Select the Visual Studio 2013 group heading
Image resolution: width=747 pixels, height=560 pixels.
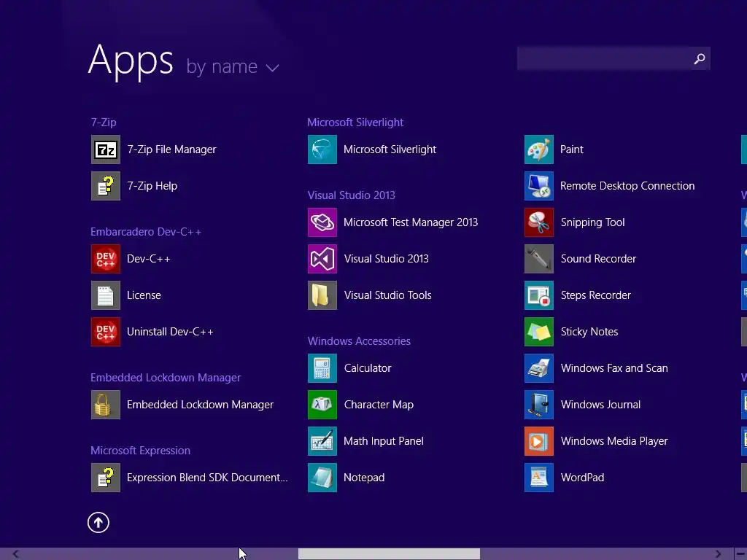point(351,195)
